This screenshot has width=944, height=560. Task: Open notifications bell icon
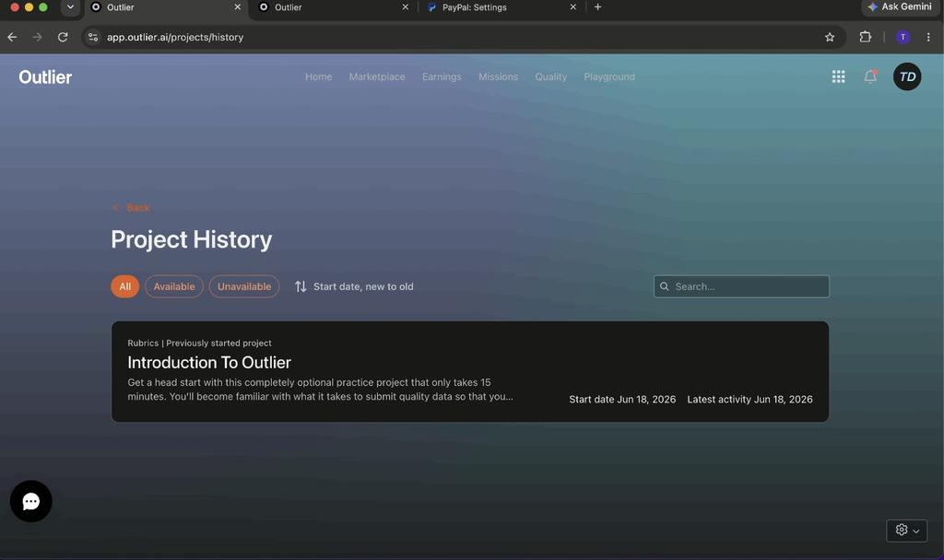pos(870,76)
